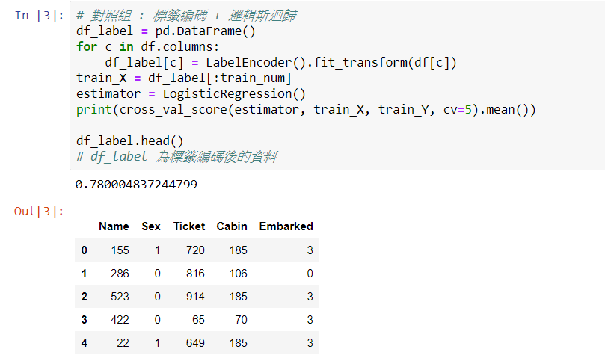This screenshot has width=605, height=364.
Task: Click the train_X assignment line
Action: click(184, 78)
